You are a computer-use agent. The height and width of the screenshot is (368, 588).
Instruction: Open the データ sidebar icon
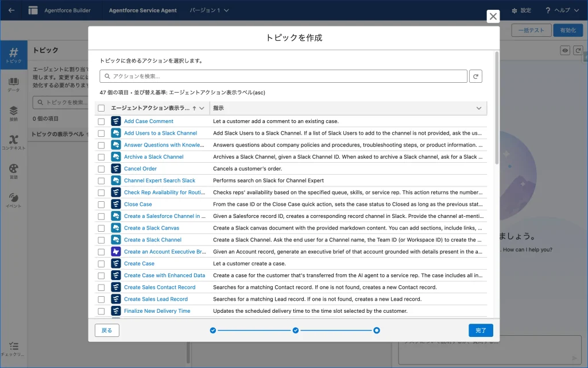[x=14, y=85]
